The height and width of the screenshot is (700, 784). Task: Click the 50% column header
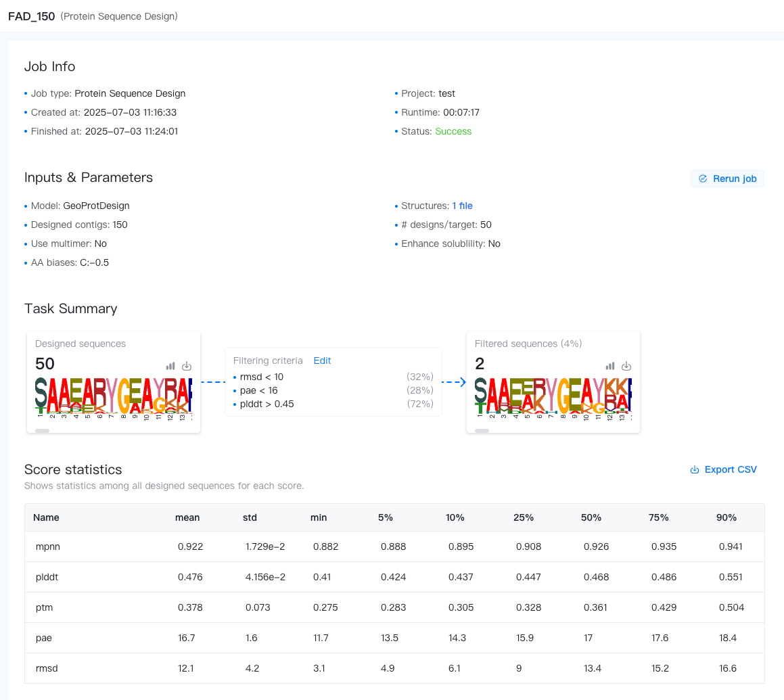[591, 517]
